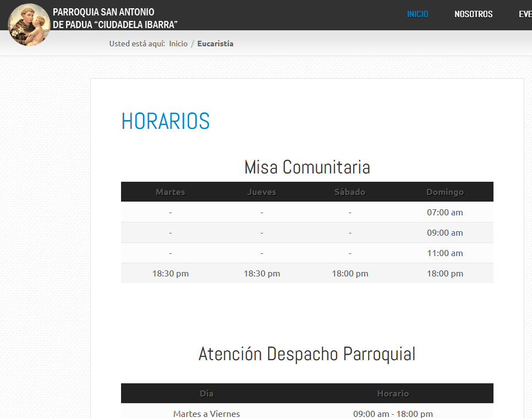
Task: Select the 07:00 am Sunday mass cell
Action: pos(445,212)
